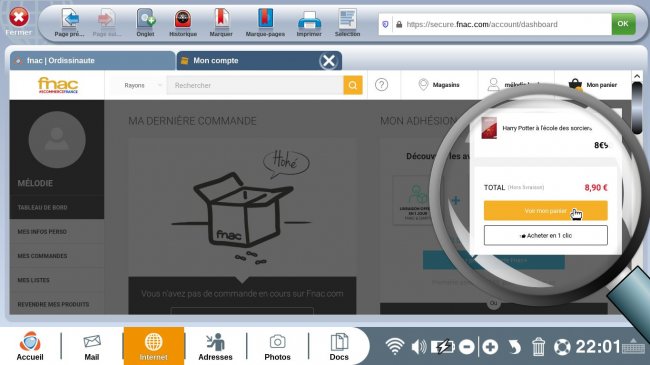This screenshot has width=650, height=365.
Task: Open the Historique icon
Action: tap(183, 19)
